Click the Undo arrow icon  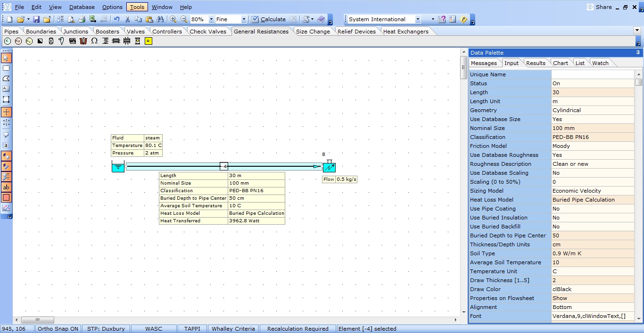click(x=116, y=19)
